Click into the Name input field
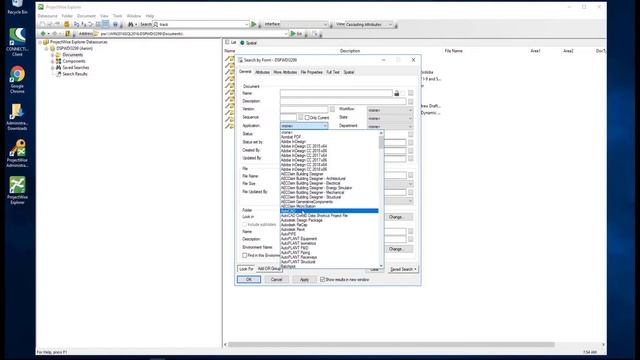The width and height of the screenshot is (640, 360). 336,93
